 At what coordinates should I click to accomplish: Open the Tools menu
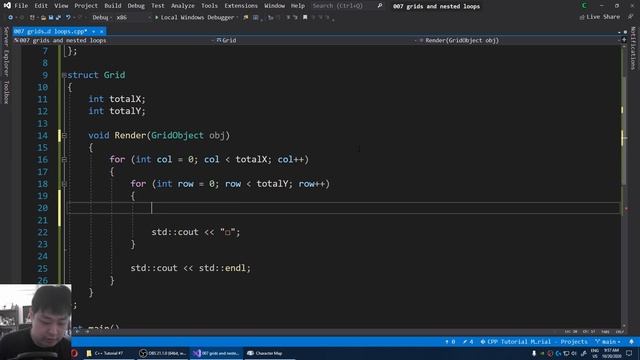[x=209, y=6]
